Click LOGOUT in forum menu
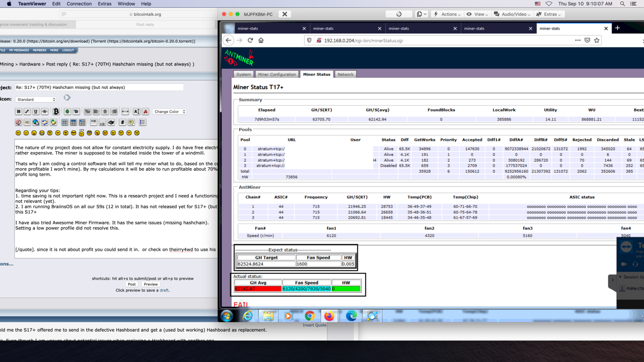Image resolution: width=644 pixels, height=362 pixels. (68, 50)
